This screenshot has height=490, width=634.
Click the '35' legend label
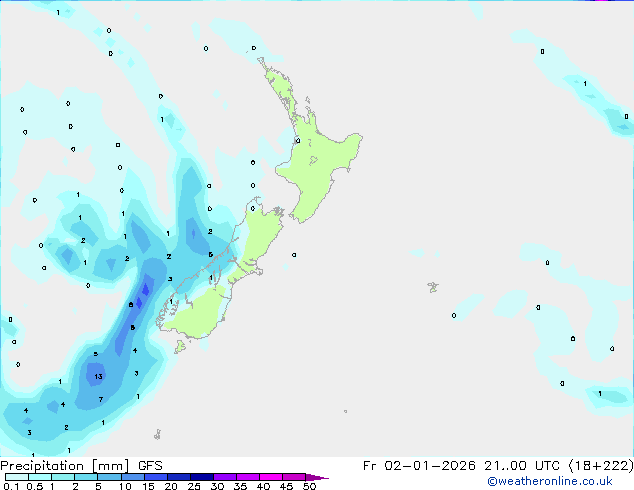click(x=240, y=486)
